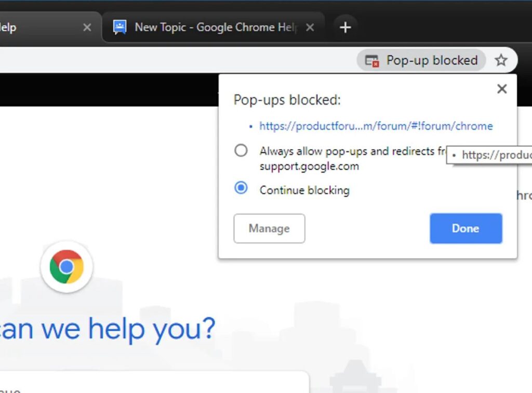Viewport: 532px width, 393px height.
Task: Select Always allow pop-ups and redirects option
Action: [241, 150]
